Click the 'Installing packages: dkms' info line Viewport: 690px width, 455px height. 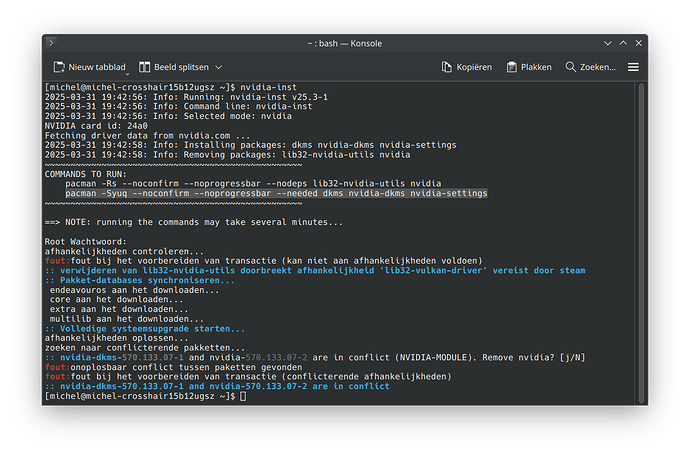pos(250,145)
